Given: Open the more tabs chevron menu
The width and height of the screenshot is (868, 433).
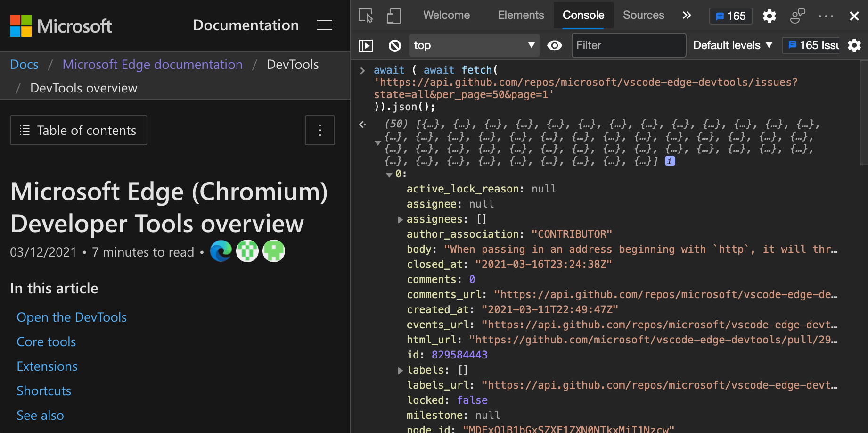Looking at the screenshot, I should 687,15.
